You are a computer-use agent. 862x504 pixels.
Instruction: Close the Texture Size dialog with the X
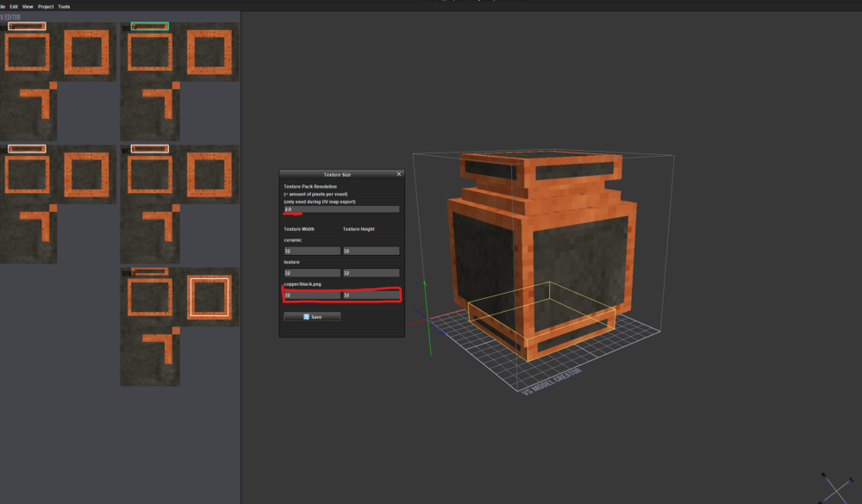click(x=398, y=173)
